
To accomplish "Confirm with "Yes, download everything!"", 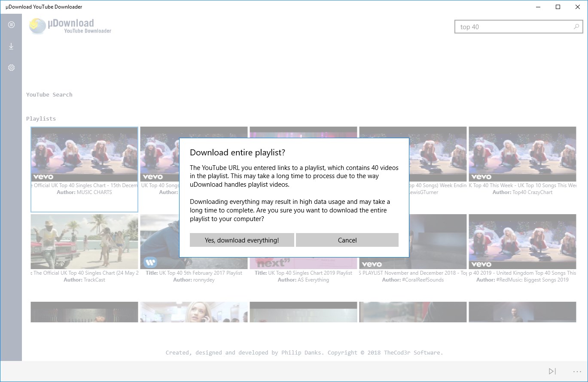I will click(x=242, y=240).
